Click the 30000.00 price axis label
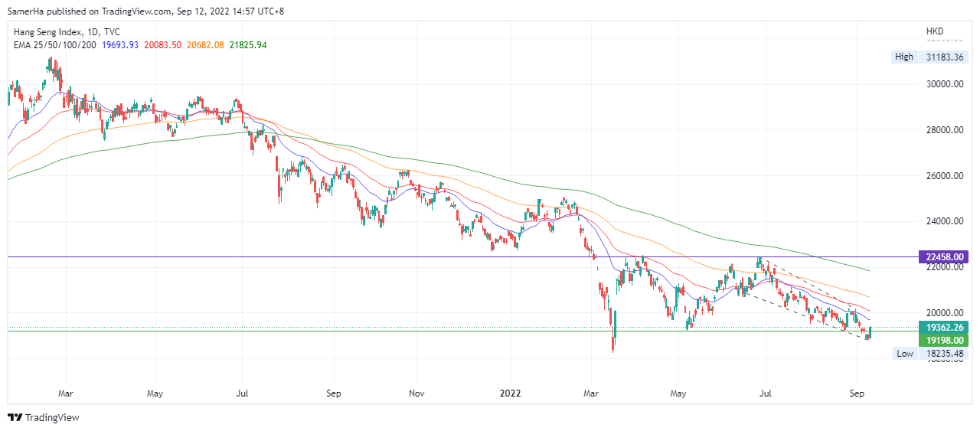980x431 pixels. [x=943, y=84]
